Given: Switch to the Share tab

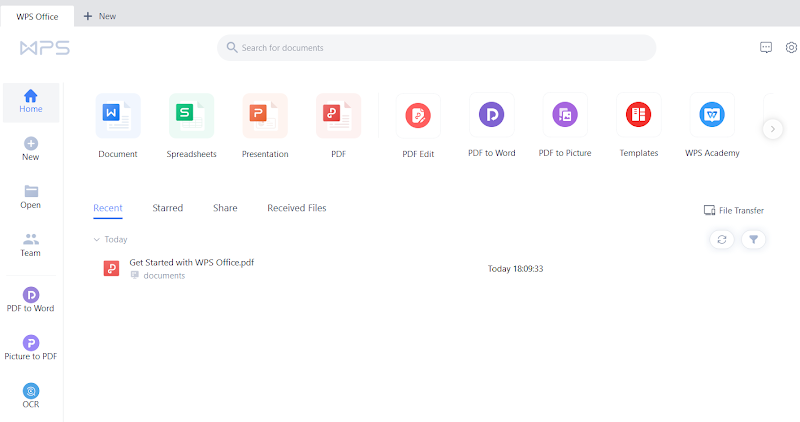Looking at the screenshot, I should tap(225, 208).
